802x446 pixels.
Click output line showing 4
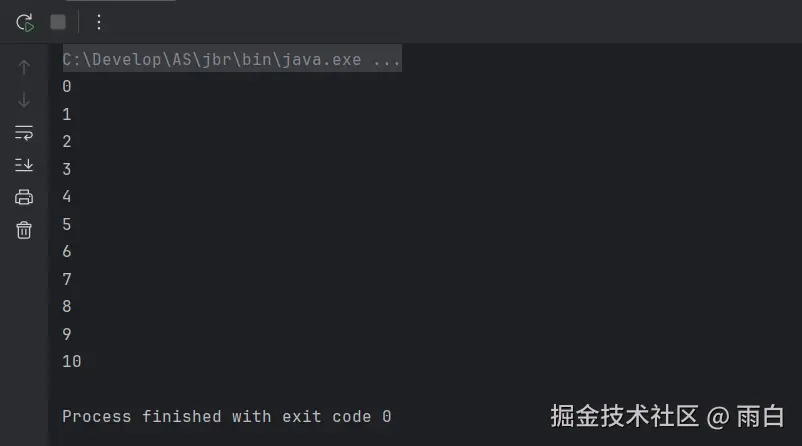67,197
